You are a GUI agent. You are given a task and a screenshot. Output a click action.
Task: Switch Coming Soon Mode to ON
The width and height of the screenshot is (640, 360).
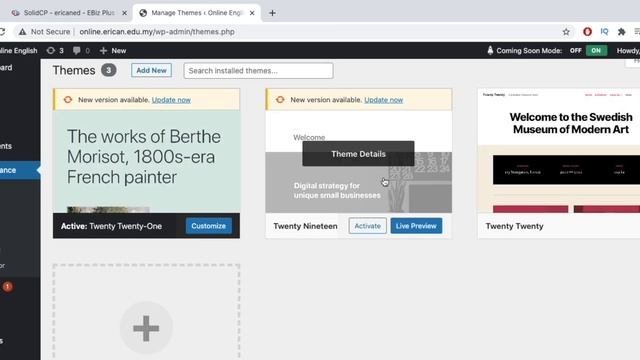point(596,51)
